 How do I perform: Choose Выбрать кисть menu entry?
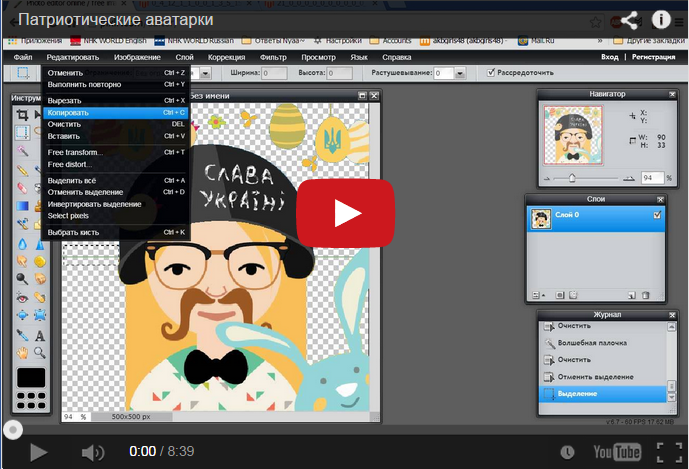116,233
